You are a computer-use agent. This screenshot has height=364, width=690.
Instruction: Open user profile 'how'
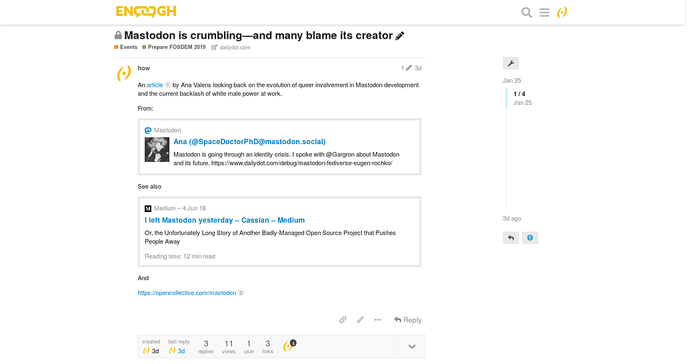pos(143,68)
